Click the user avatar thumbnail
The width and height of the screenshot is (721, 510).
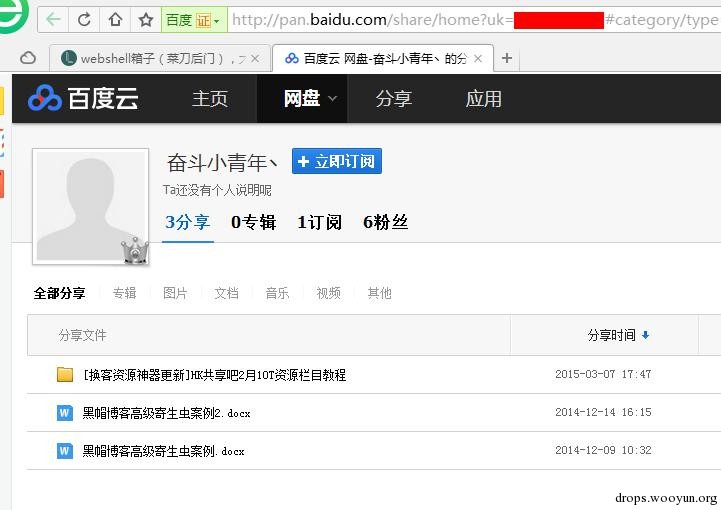(91, 206)
